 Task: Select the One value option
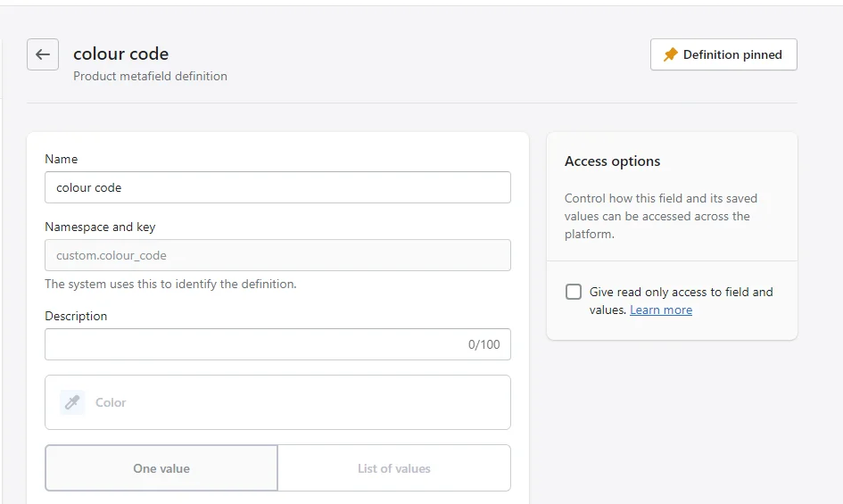coord(161,468)
